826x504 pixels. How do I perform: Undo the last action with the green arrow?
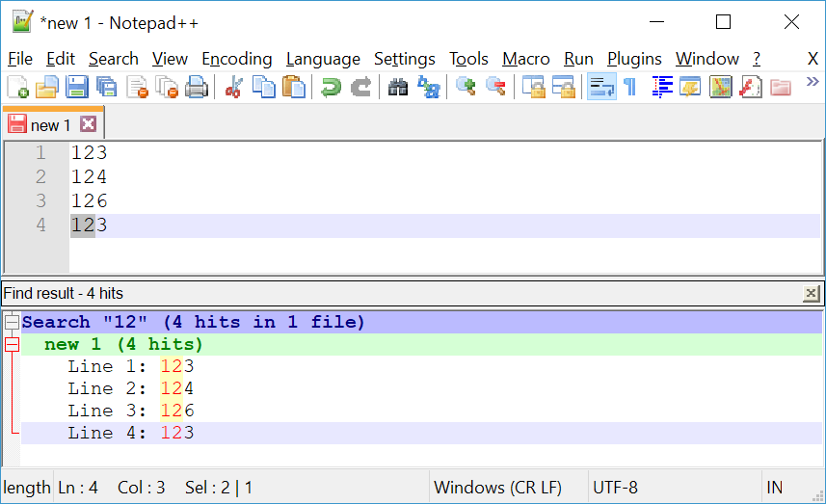coord(331,87)
